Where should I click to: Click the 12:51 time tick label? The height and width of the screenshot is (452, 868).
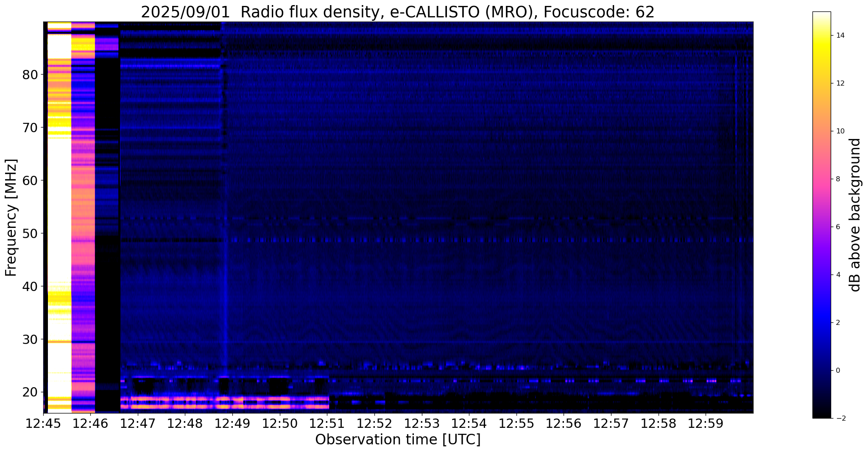pos(327,424)
